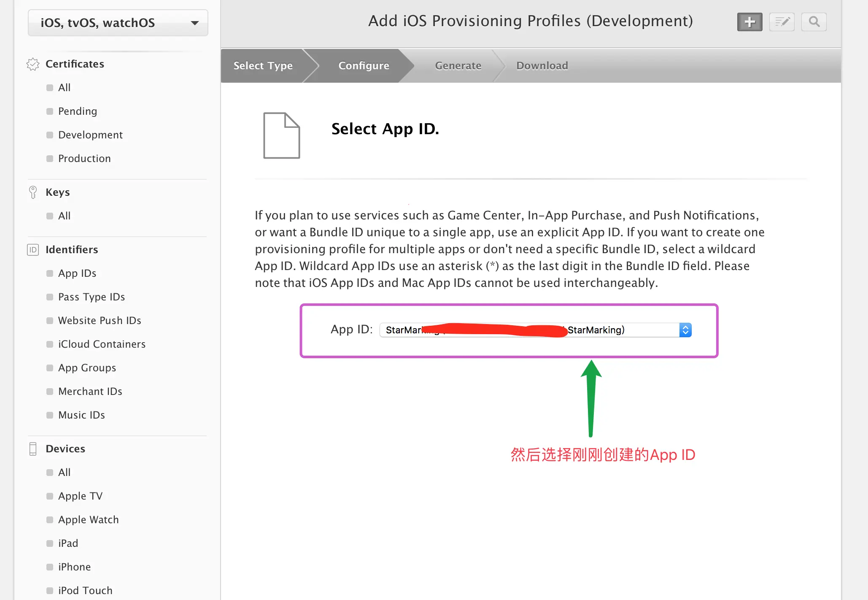
Task: Switch to the Configure step
Action: click(x=364, y=66)
